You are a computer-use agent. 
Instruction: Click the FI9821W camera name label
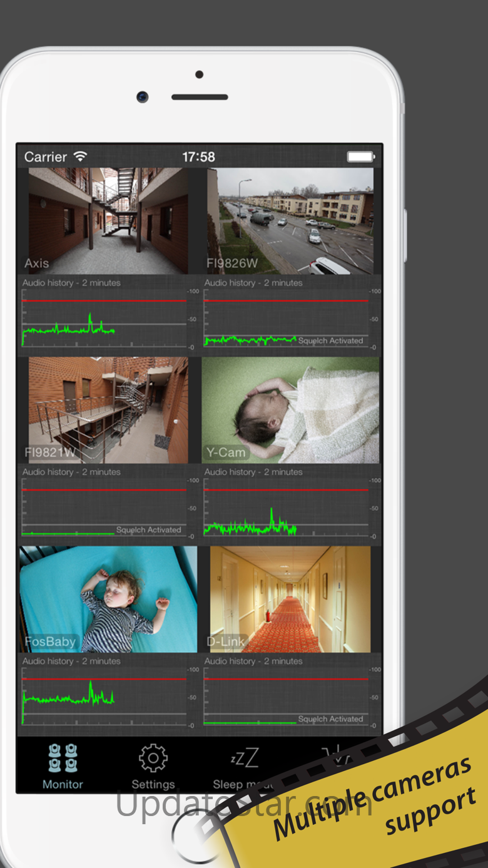(50, 452)
